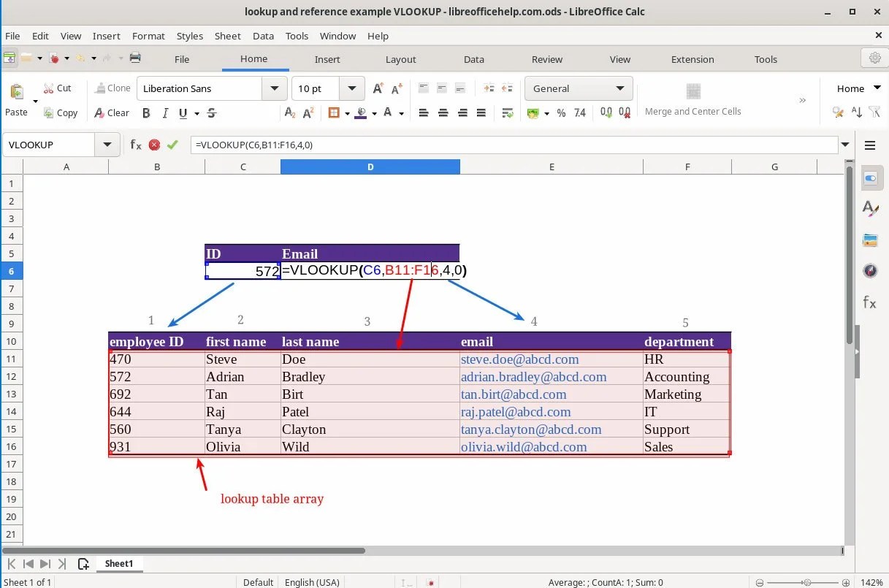Format cell as percent
The height and width of the screenshot is (588, 889).
point(561,112)
